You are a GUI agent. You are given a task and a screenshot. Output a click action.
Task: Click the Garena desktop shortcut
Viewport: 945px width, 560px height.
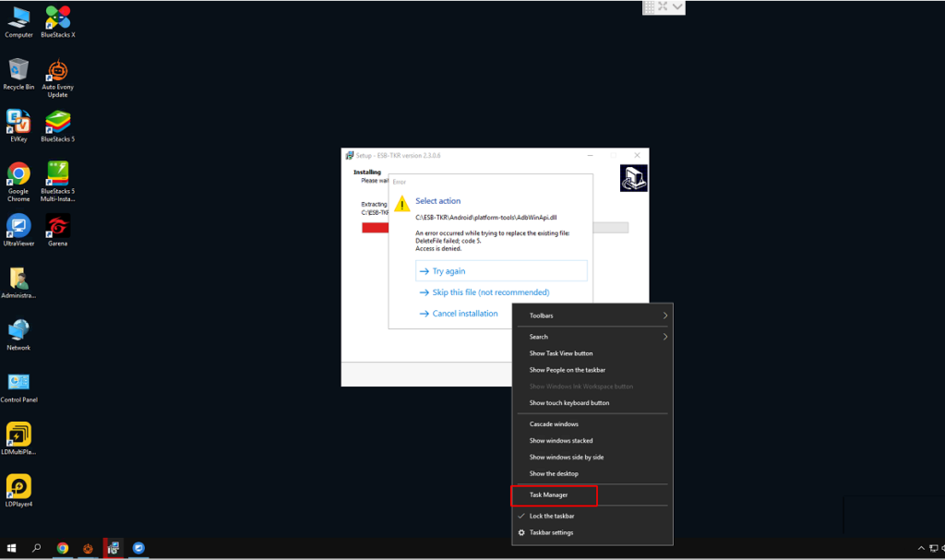tap(58, 230)
